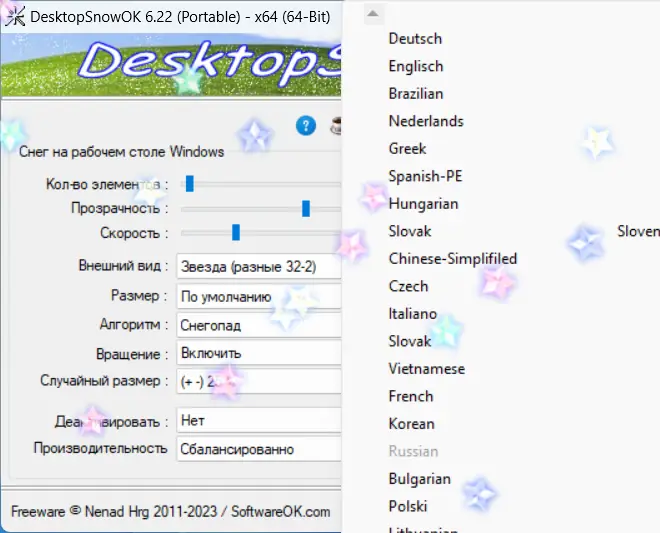Click the DesktopSnowOK banner image

click(171, 65)
